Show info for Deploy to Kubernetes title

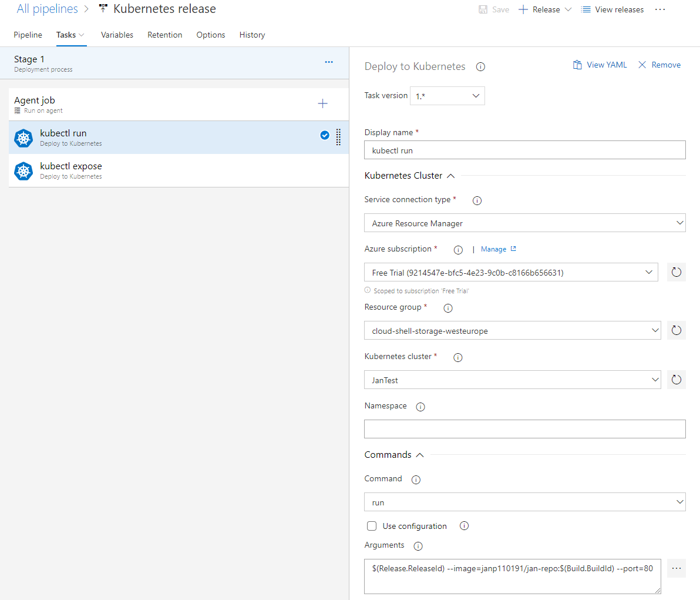pos(480,66)
